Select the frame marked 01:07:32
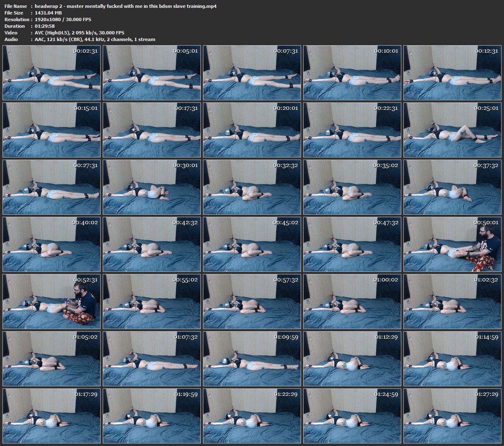This screenshot has height=446, width=504. [152, 359]
